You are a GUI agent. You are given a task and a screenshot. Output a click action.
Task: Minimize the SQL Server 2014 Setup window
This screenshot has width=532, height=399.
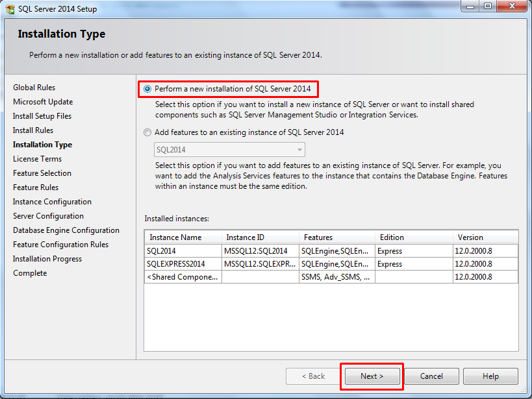(470, 6)
